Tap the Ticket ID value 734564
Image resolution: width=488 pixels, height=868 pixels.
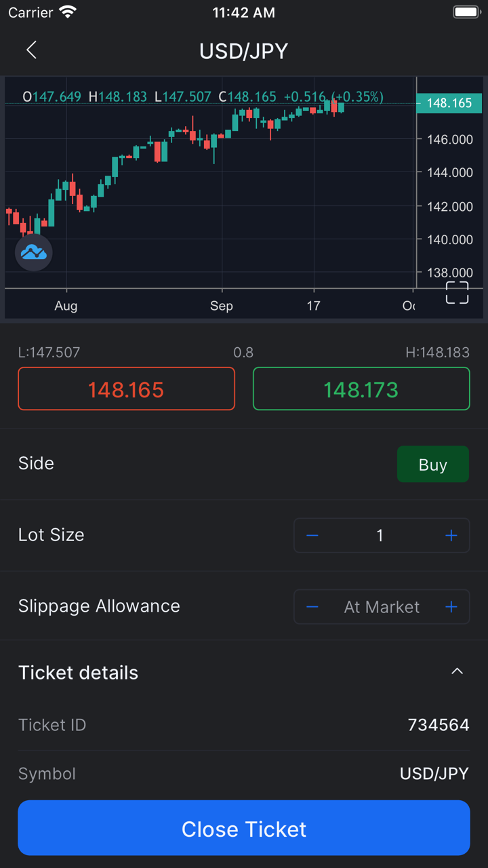point(438,725)
